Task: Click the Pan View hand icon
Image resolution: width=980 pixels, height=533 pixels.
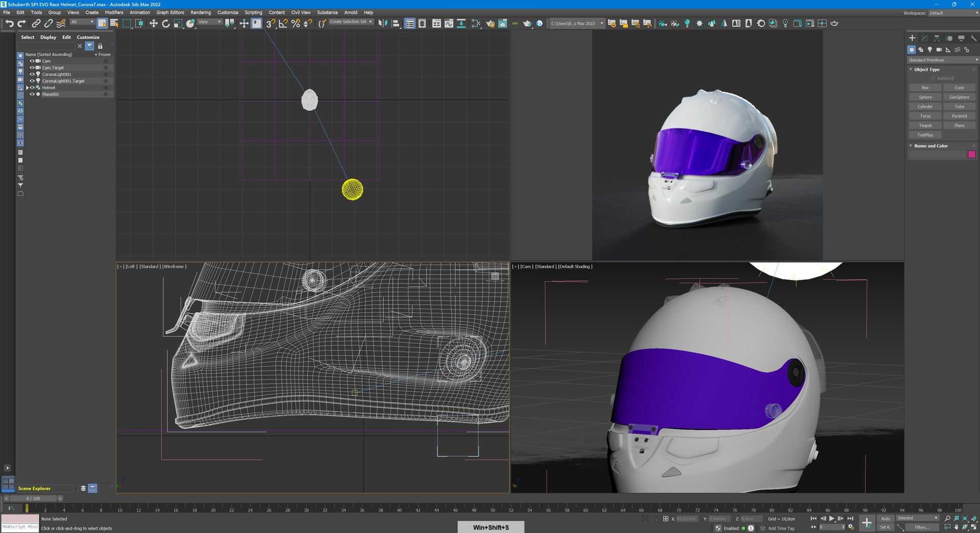Action: pyautogui.click(x=956, y=527)
